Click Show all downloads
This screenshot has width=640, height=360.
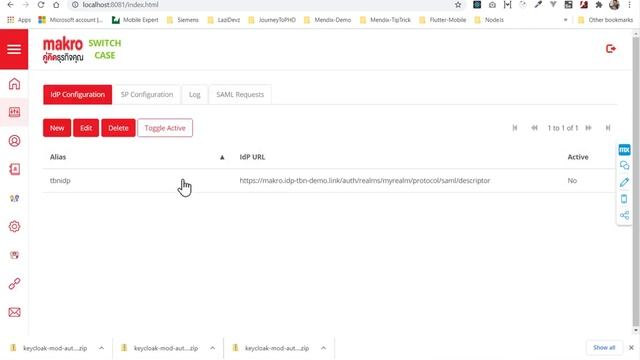coord(604,348)
